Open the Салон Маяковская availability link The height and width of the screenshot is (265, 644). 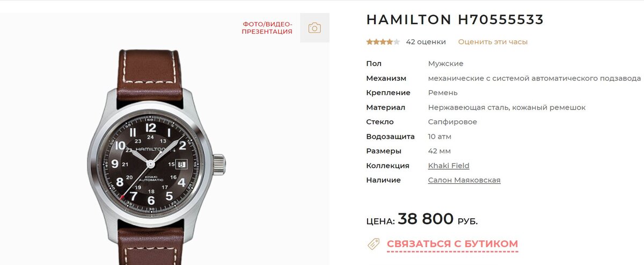[x=464, y=180]
